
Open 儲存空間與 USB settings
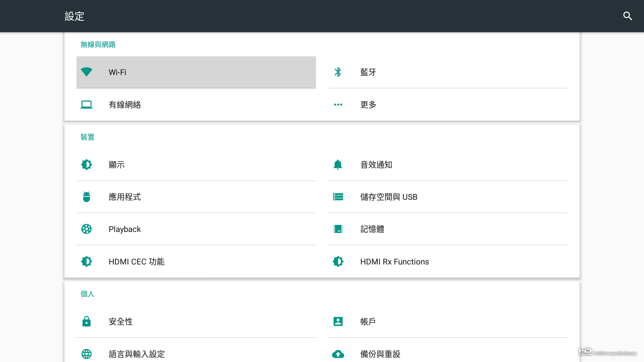point(448,197)
